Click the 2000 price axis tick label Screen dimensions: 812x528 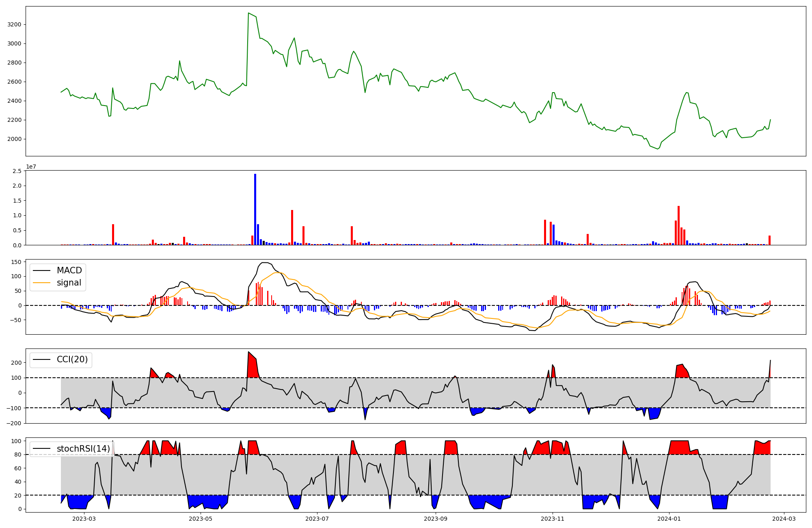point(14,139)
